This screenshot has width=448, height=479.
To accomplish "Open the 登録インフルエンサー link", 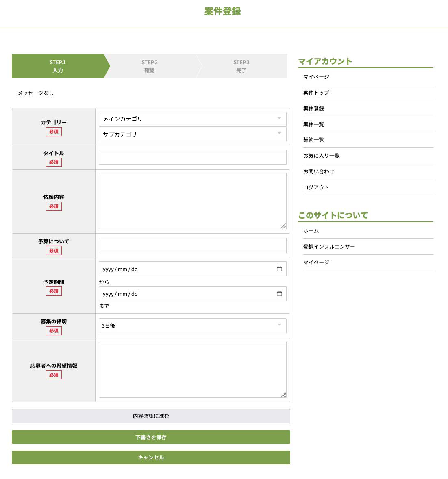I will point(329,247).
